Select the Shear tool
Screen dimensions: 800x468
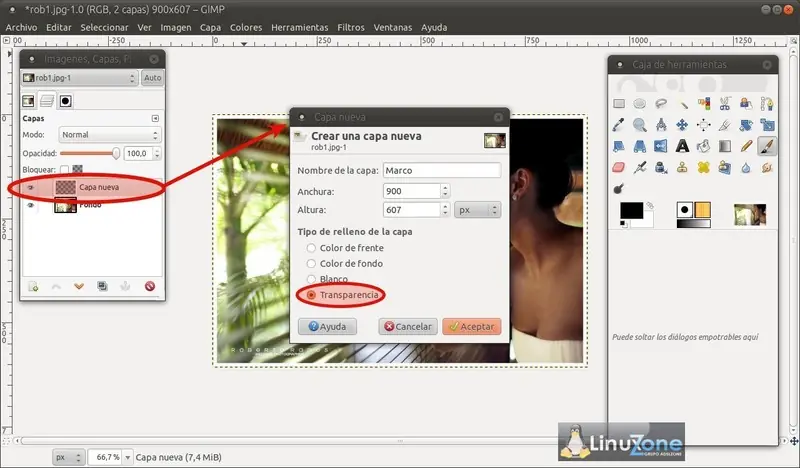pyautogui.click(x=619, y=146)
